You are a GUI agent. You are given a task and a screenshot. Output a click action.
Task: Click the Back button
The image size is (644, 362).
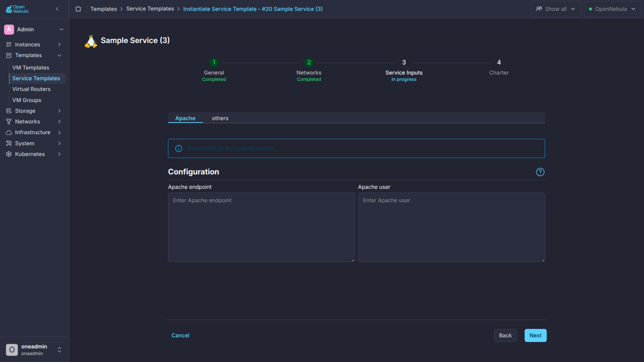pos(505,335)
